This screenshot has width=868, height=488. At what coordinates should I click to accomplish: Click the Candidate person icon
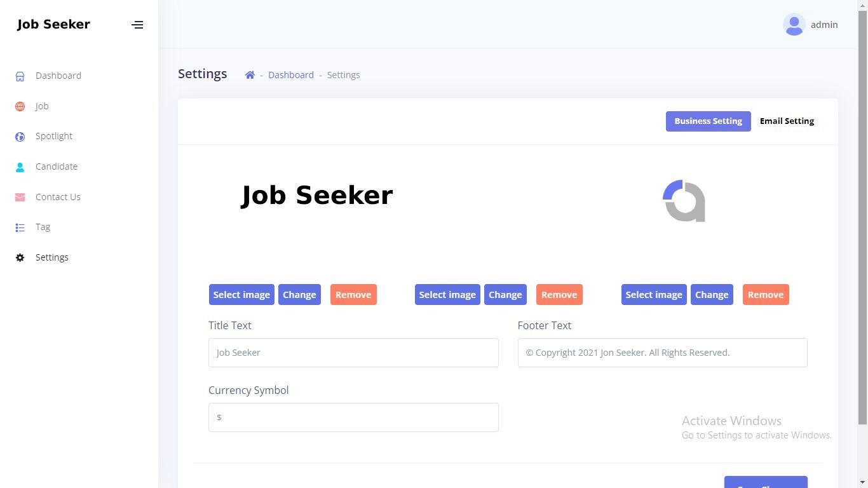(x=20, y=167)
